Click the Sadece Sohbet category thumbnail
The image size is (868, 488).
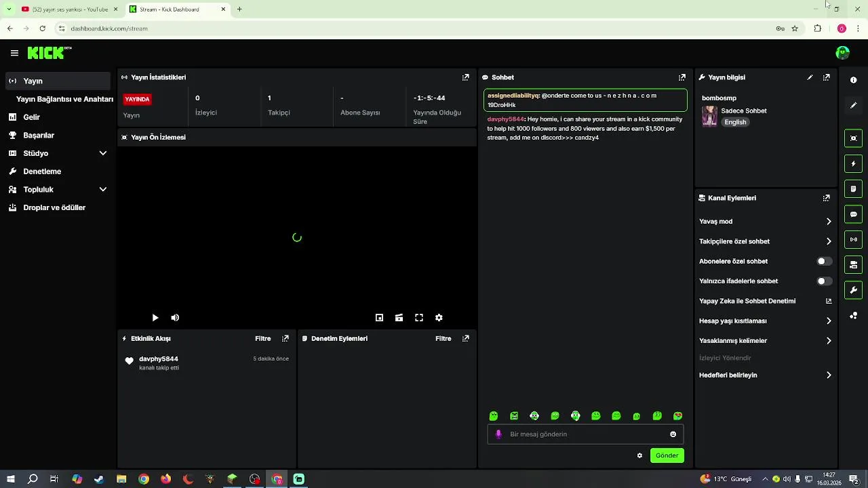point(709,116)
